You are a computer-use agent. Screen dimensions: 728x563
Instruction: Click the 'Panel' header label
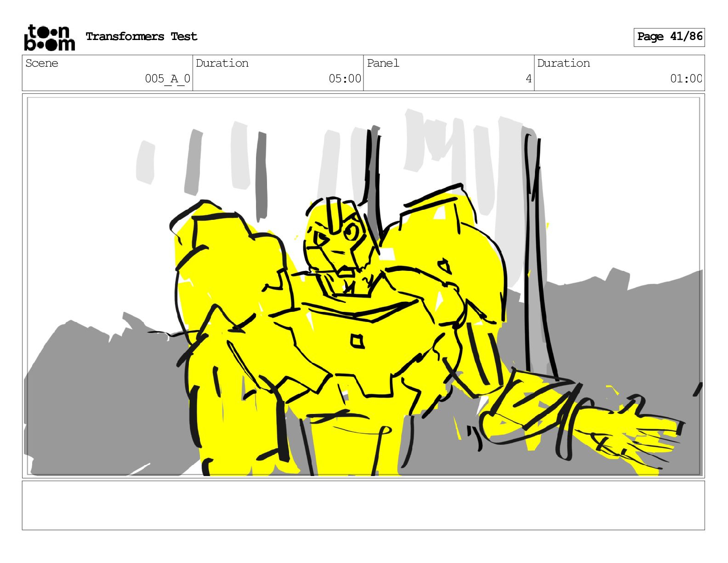click(383, 63)
